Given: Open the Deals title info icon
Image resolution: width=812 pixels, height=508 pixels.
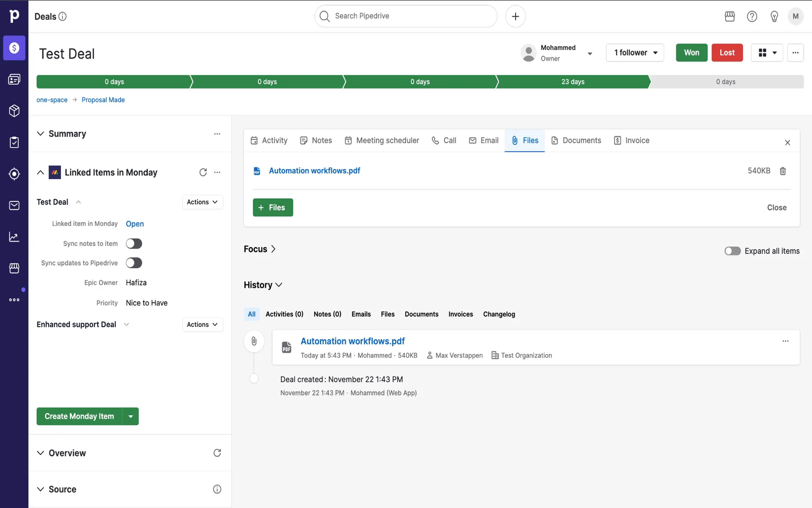Looking at the screenshot, I should pyautogui.click(x=62, y=16).
